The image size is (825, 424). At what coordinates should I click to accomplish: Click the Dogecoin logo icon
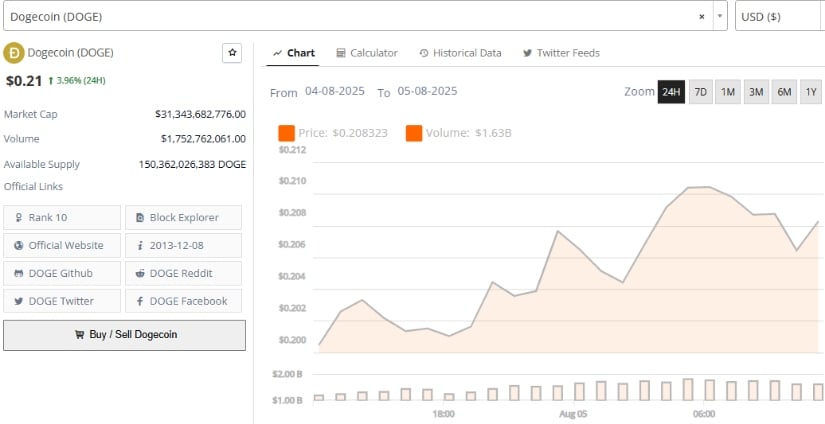[x=14, y=53]
